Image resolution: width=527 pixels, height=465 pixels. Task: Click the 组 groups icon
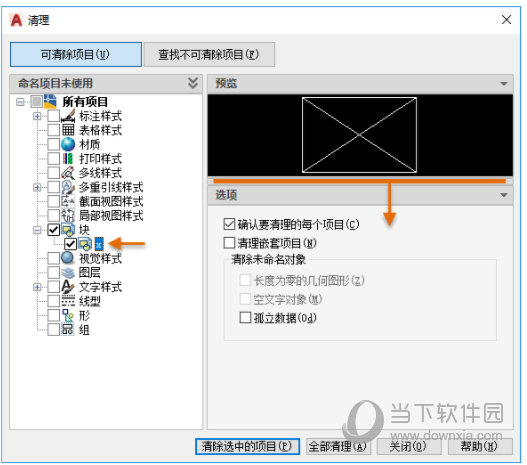[68, 329]
